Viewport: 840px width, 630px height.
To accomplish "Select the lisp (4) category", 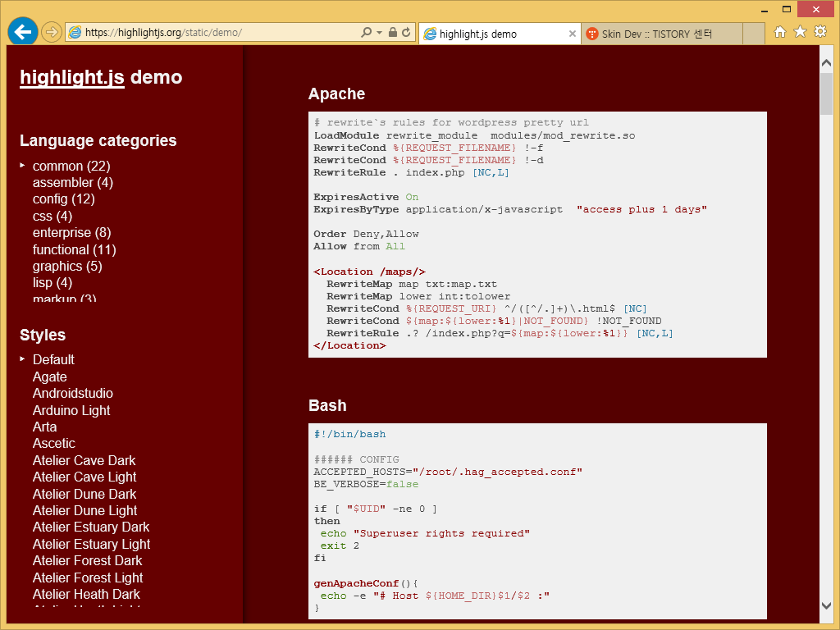I will coord(52,282).
